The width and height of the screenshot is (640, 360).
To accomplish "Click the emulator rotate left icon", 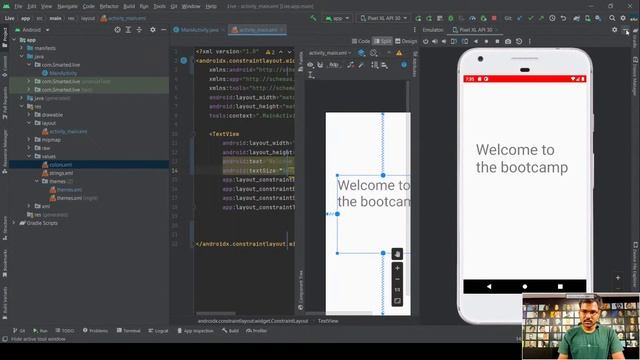I will (454, 41).
